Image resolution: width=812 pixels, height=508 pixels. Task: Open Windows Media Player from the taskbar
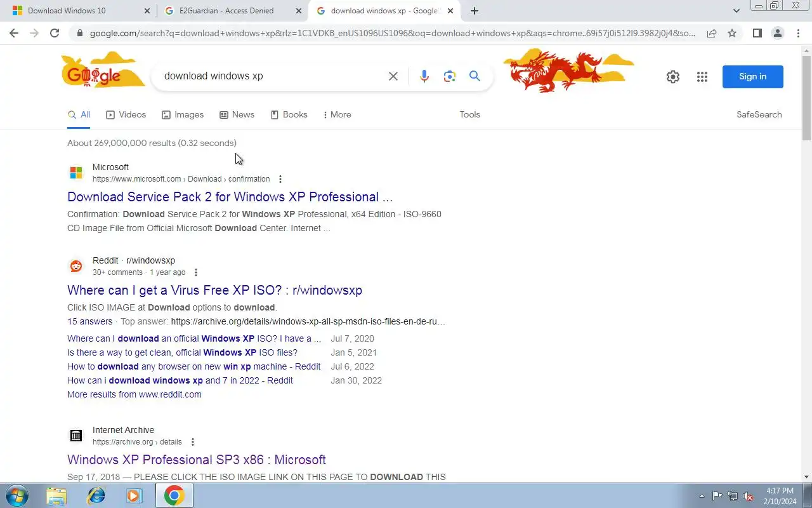pos(134,496)
